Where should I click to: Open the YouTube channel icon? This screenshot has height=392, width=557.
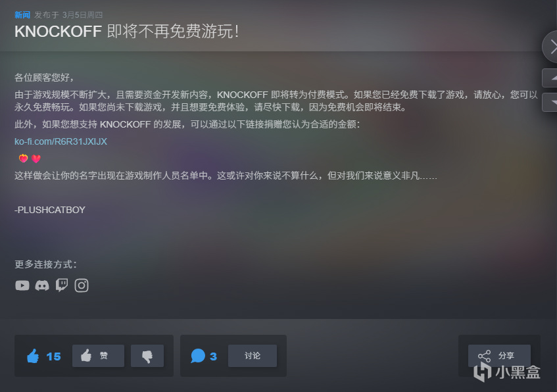22,285
